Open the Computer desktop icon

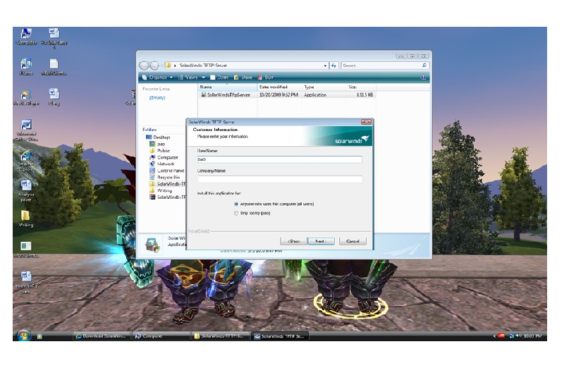point(26,37)
